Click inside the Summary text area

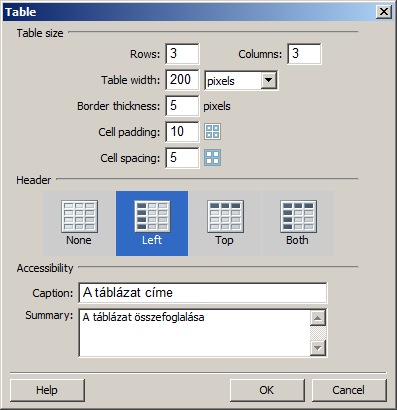194,333
